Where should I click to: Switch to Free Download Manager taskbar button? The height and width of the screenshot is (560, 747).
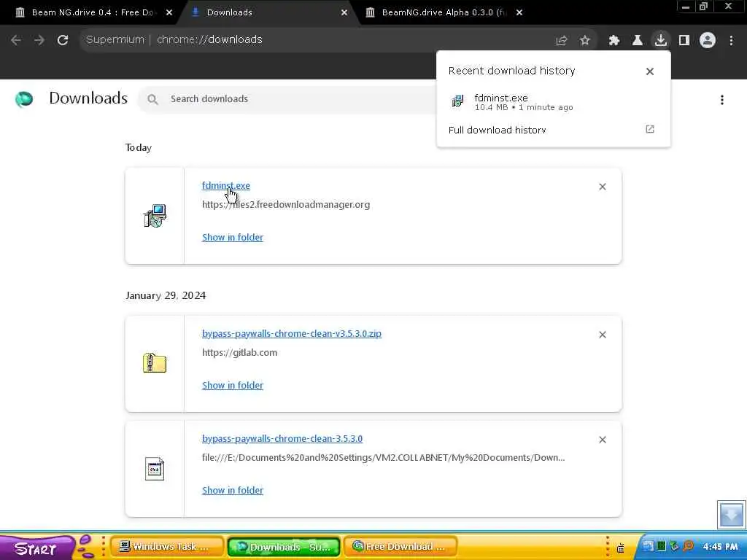[400, 547]
